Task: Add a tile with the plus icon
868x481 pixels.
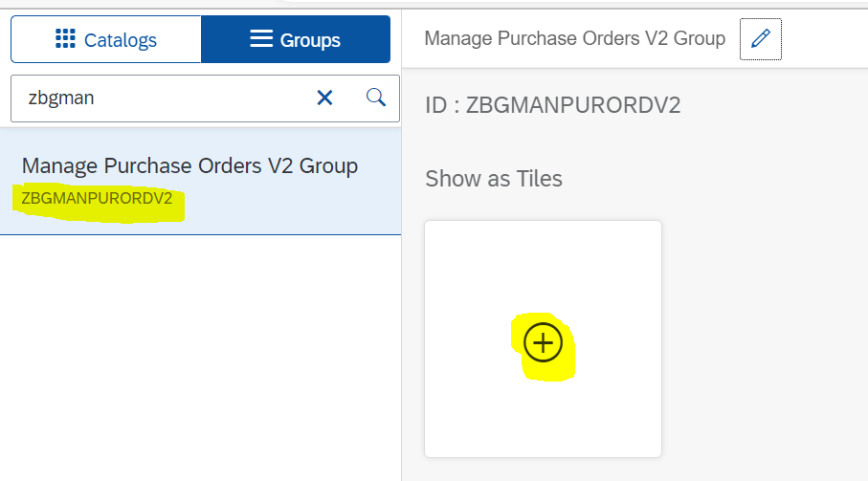Action: pyautogui.click(x=543, y=342)
